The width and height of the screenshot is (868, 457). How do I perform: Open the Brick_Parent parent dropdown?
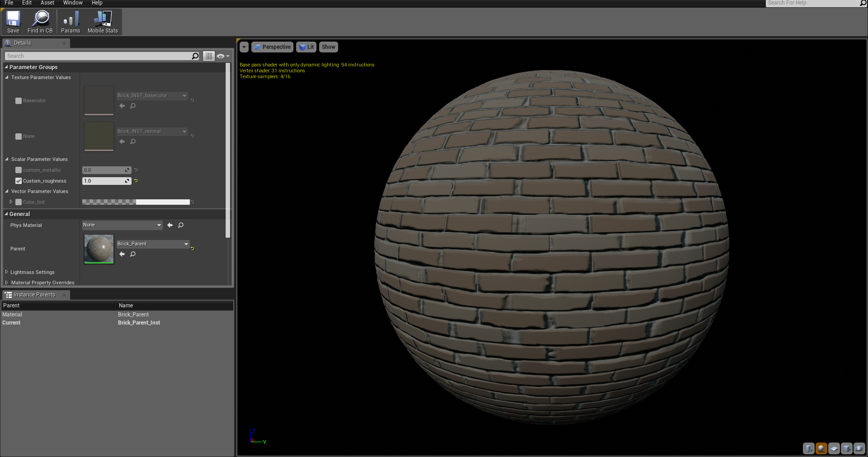(x=153, y=244)
